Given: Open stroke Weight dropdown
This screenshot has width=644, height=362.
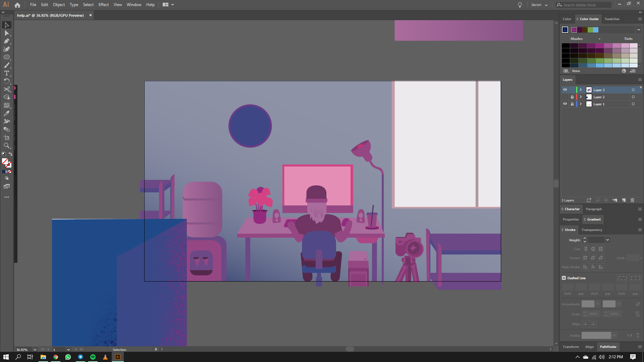Looking at the screenshot, I should pos(607,240).
